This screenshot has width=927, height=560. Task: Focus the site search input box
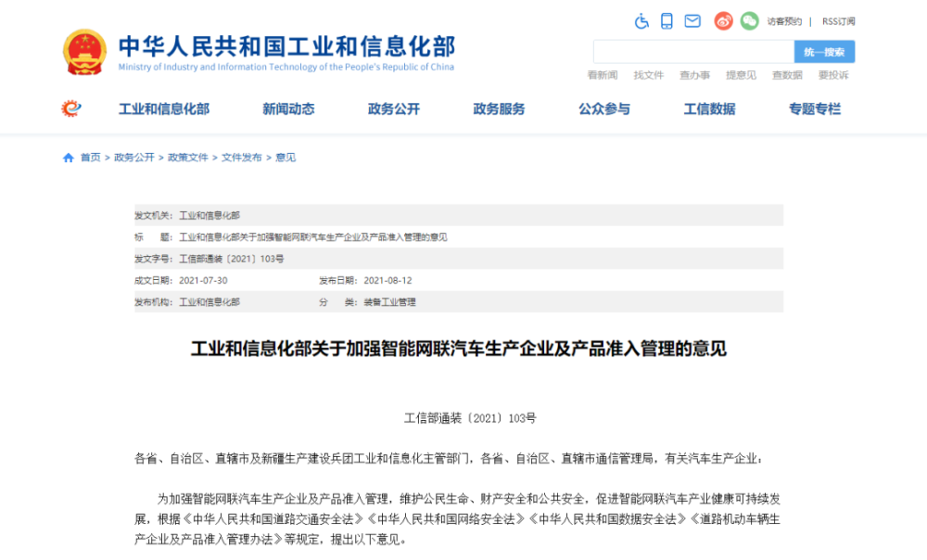693,52
